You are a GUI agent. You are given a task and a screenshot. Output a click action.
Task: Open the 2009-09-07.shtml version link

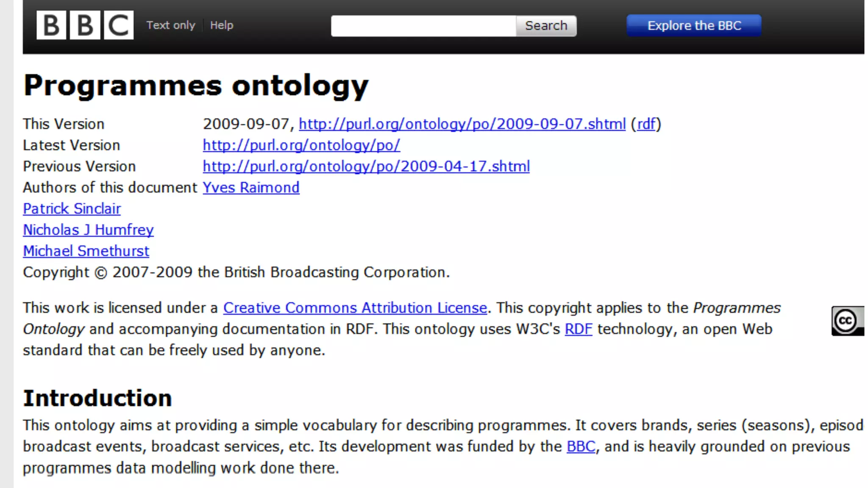pyautogui.click(x=462, y=124)
